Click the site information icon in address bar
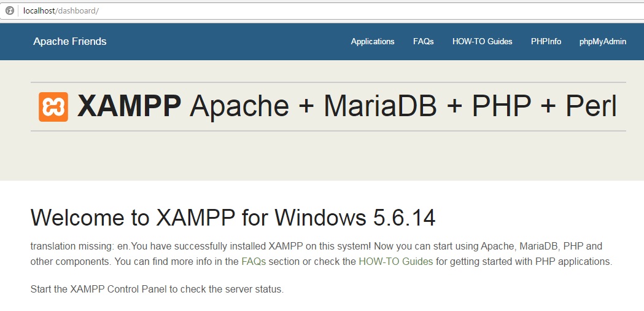 click(10, 10)
